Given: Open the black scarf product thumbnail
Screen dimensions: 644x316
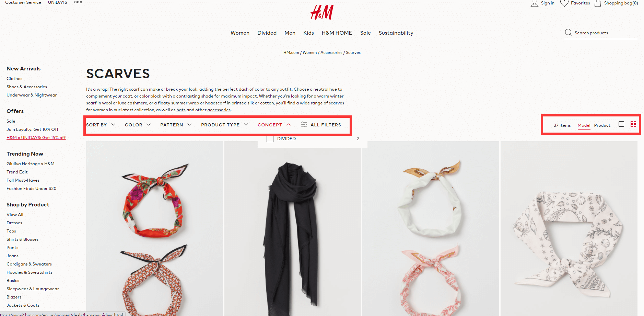Looking at the screenshot, I should tap(293, 228).
